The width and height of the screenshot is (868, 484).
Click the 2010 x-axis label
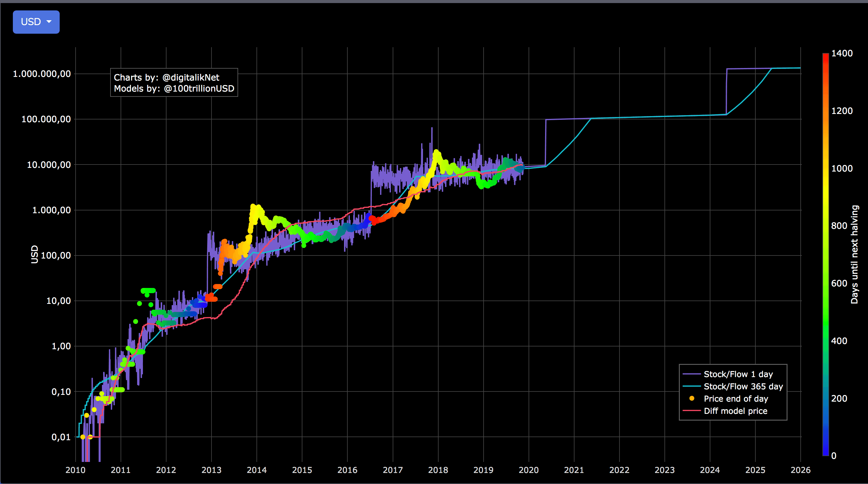[76, 470]
